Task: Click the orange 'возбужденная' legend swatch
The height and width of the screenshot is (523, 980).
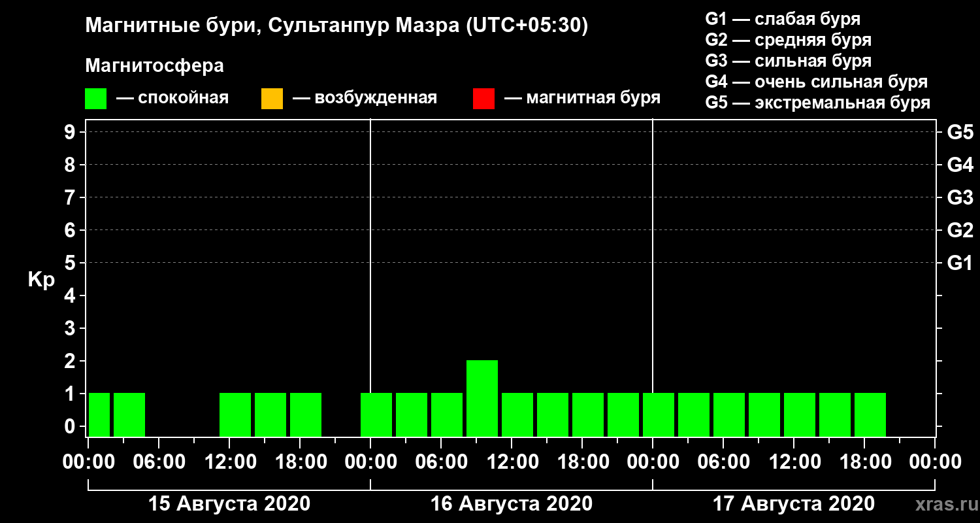Action: [x=272, y=99]
